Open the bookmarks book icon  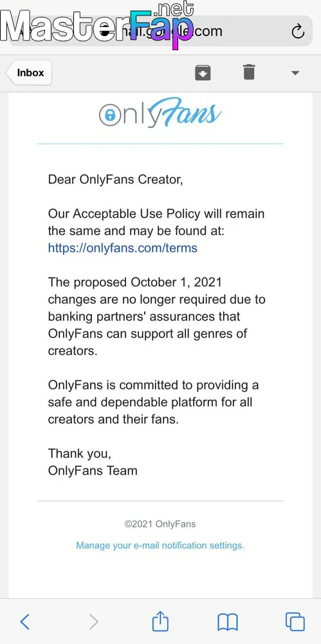[x=228, y=622]
